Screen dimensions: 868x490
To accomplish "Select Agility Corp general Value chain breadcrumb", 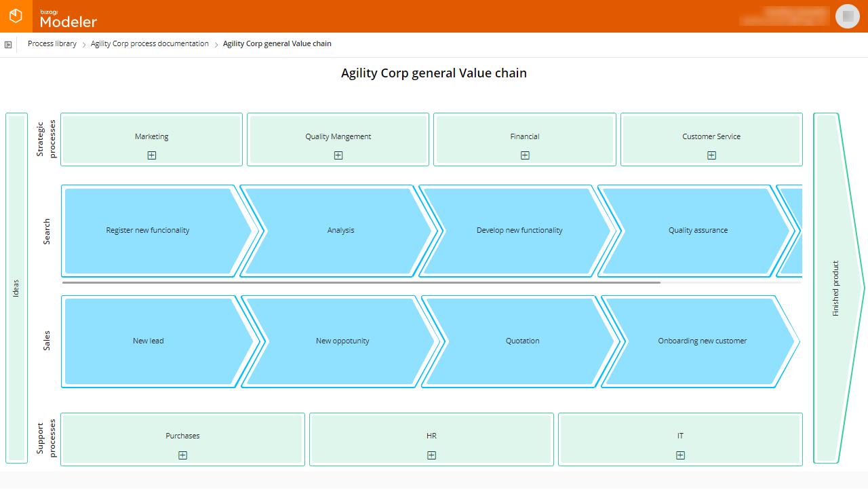I will tap(277, 43).
